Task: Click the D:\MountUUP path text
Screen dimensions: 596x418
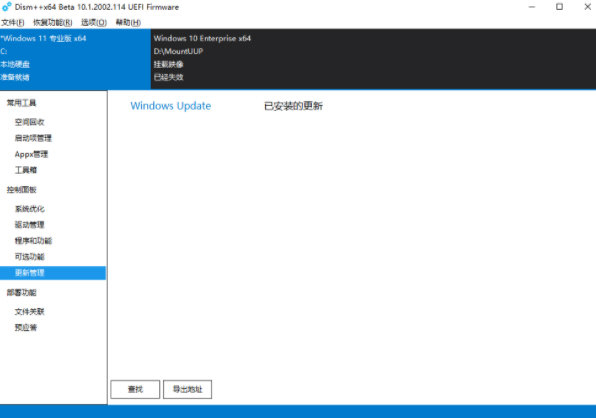Action: point(178,51)
